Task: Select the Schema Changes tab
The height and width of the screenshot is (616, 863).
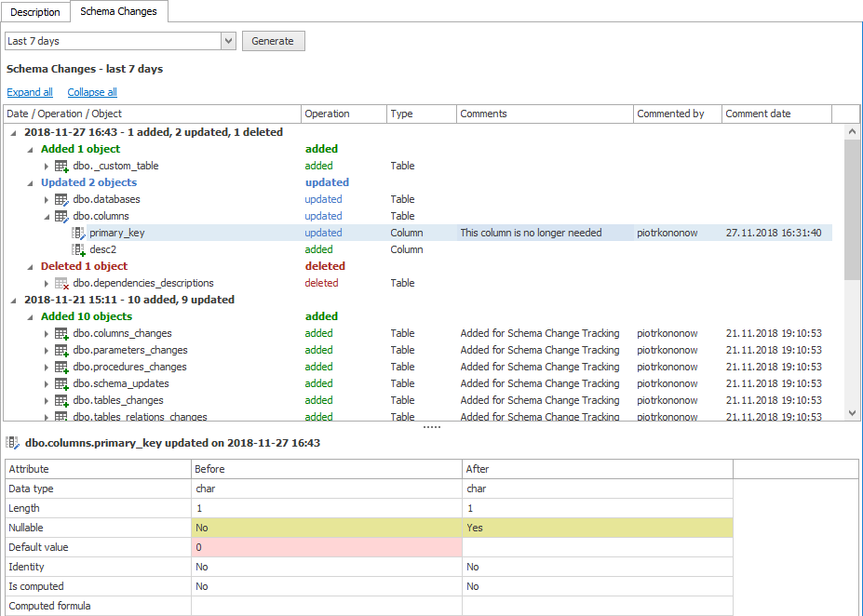Action: 118,12
